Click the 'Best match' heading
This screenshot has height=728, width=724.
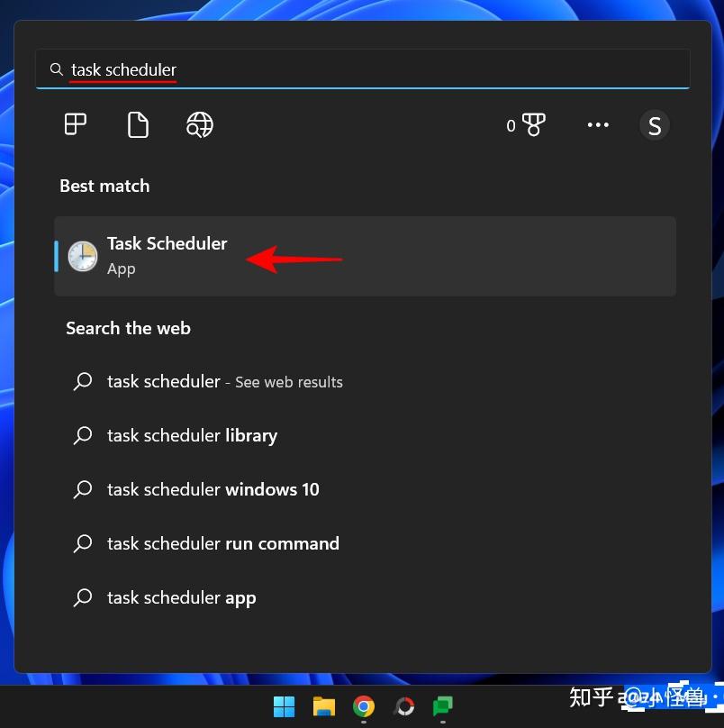tap(104, 186)
